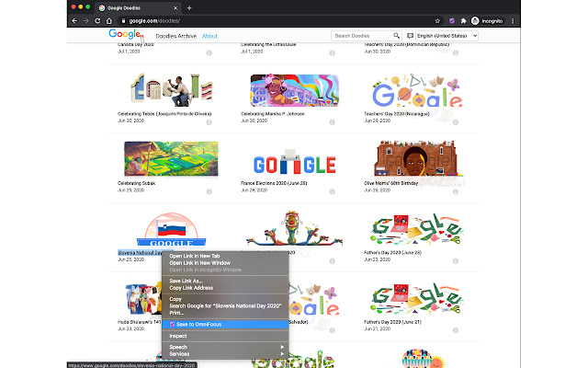Screen dimensions: 588x368
Task: Open the Tebas sculptor doodle thumbnail
Action: [x=172, y=90]
